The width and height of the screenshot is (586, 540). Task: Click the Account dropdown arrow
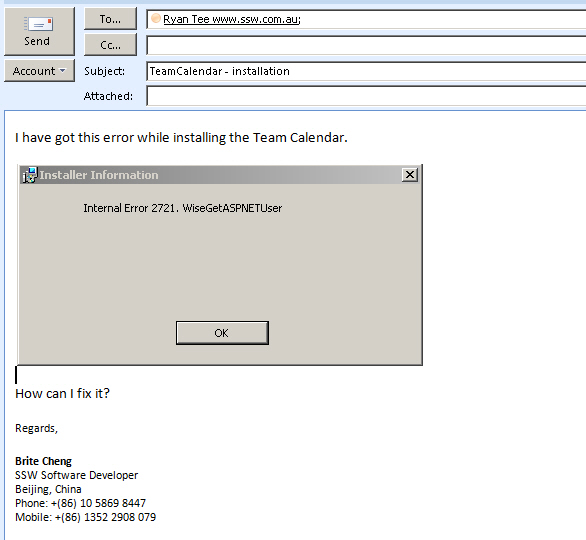(x=62, y=70)
